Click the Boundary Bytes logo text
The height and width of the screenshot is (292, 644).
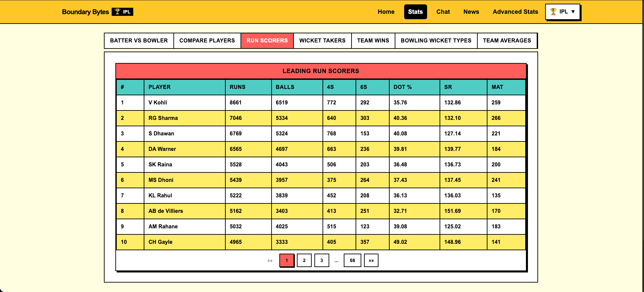[x=85, y=12]
